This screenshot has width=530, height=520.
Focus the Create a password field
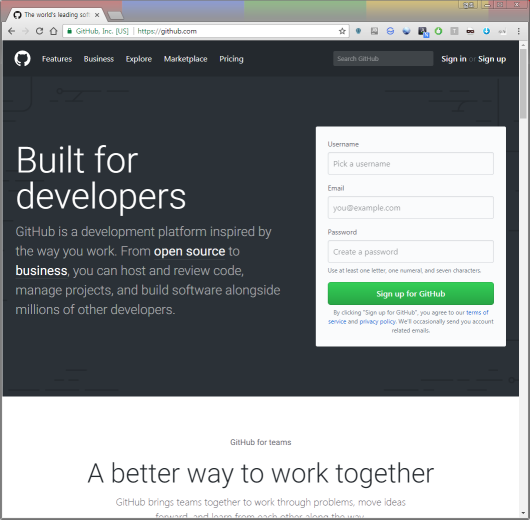pos(410,252)
